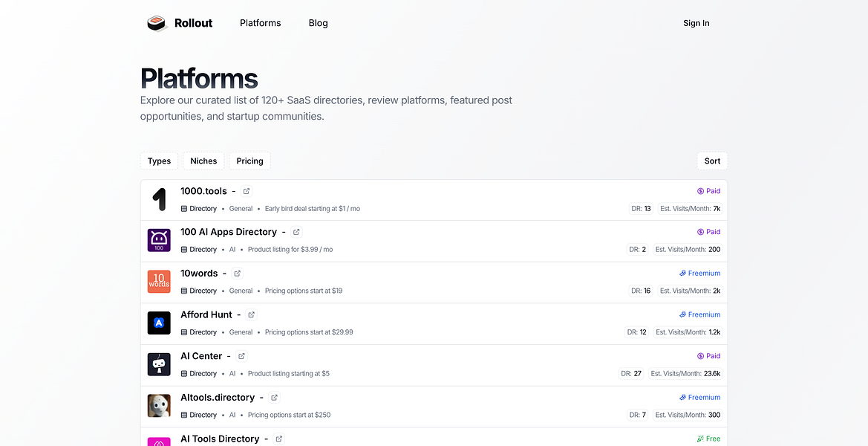
Task: Click the Paid dollar icon for AI Center
Action: point(700,356)
